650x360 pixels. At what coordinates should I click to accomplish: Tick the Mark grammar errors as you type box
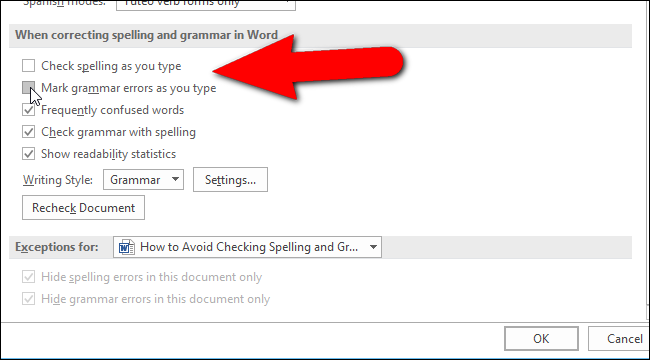click(x=28, y=88)
